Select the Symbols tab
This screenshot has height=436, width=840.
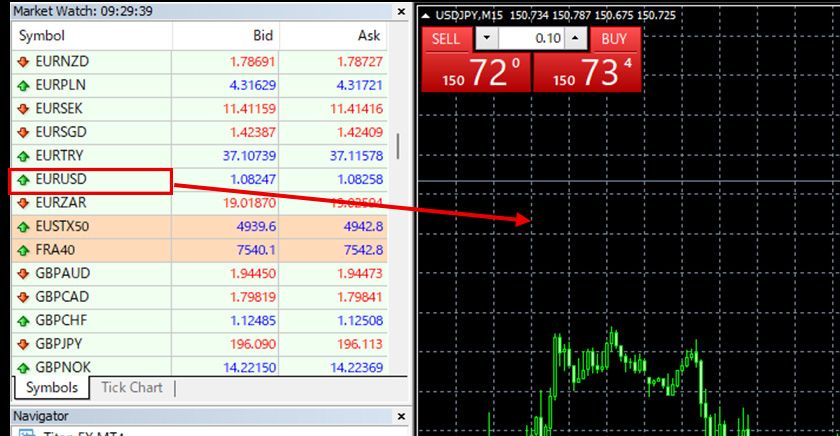pyautogui.click(x=51, y=388)
